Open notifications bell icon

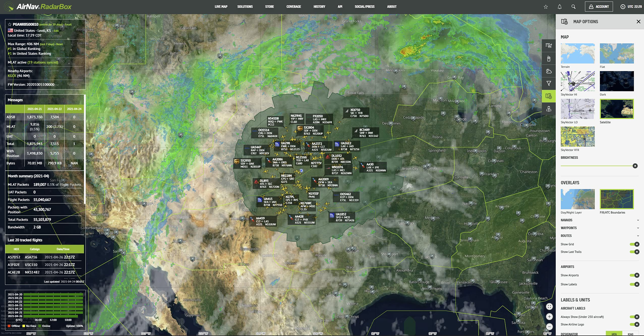560,7
